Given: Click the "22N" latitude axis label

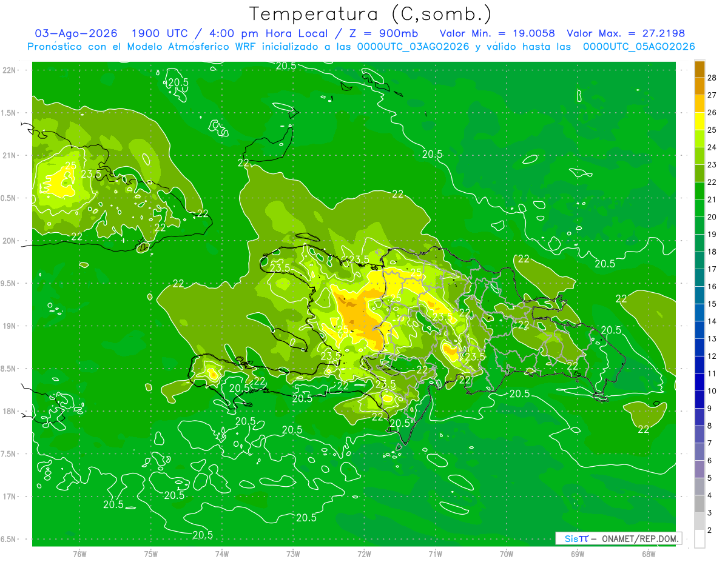Looking at the screenshot, I should coord(9,70).
